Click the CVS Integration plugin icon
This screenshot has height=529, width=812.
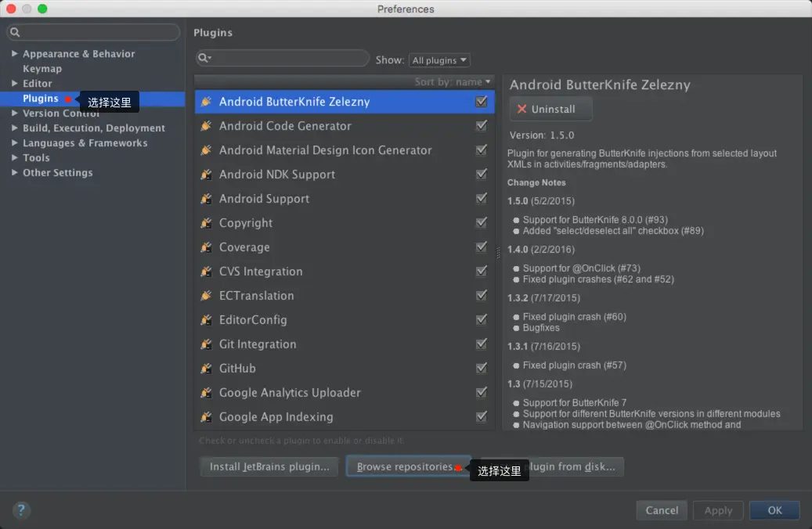[206, 272]
